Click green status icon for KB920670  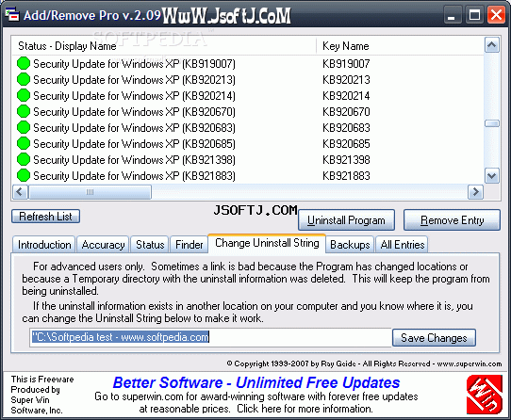(24, 111)
